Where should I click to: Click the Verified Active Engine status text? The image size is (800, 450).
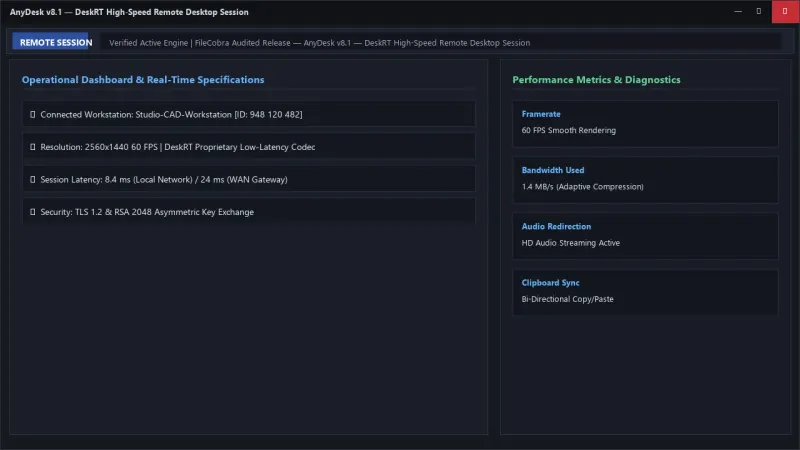(319, 43)
